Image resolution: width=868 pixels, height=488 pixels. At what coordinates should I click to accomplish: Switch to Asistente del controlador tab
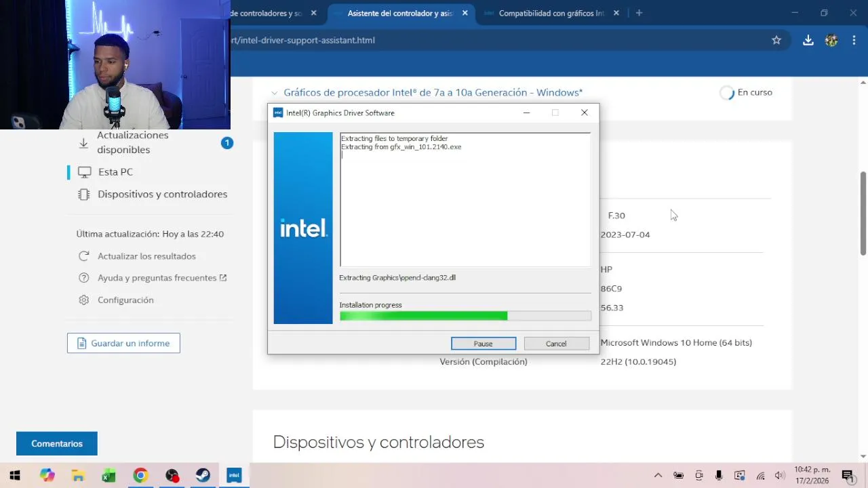coord(400,13)
